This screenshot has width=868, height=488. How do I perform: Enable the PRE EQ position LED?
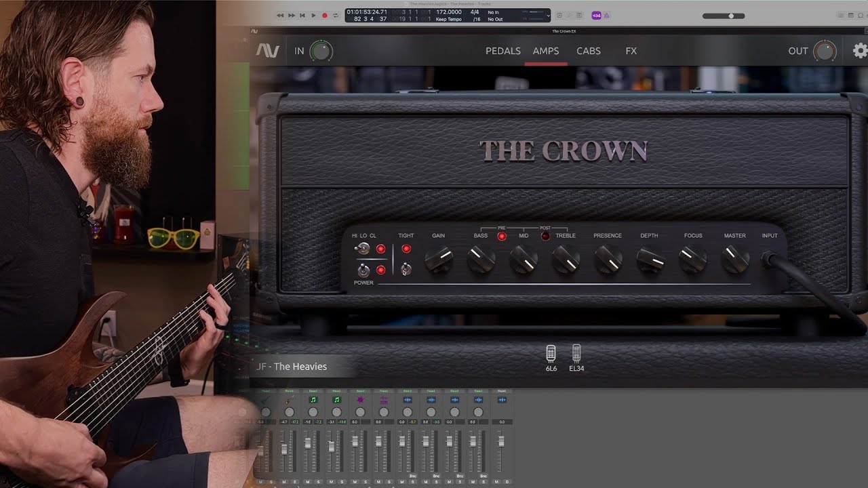(502, 236)
